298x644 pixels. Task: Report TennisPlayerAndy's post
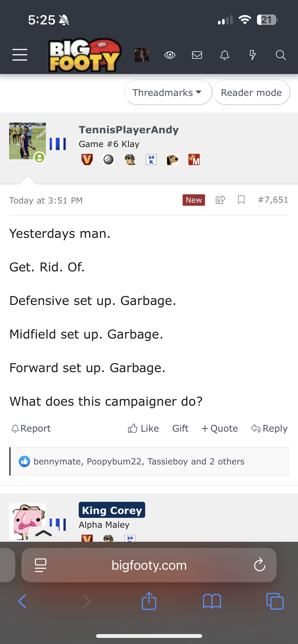(x=31, y=429)
